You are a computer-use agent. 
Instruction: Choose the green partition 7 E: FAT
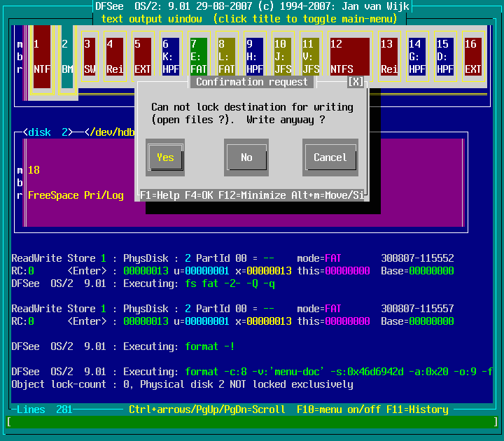pyautogui.click(x=198, y=57)
